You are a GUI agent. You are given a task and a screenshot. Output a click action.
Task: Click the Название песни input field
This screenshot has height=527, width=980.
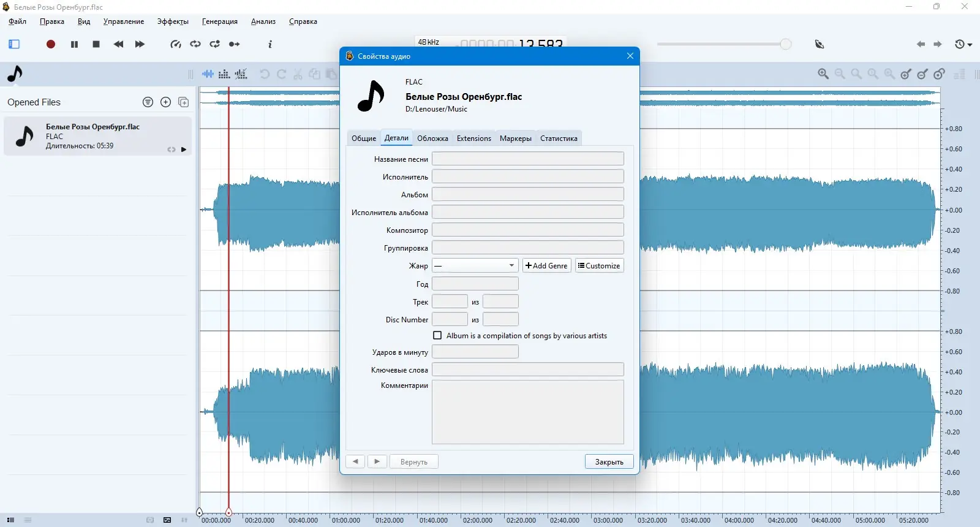pyautogui.click(x=528, y=159)
